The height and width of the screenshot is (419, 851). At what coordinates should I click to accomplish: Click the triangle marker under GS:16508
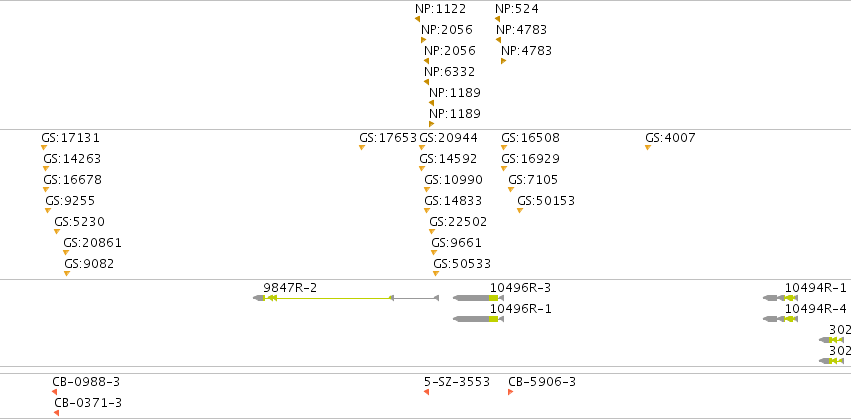(x=504, y=148)
